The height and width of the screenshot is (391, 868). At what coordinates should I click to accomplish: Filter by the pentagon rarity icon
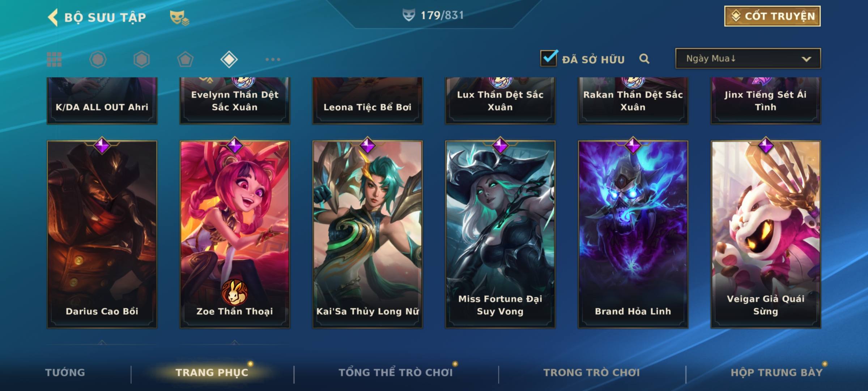pos(185,59)
